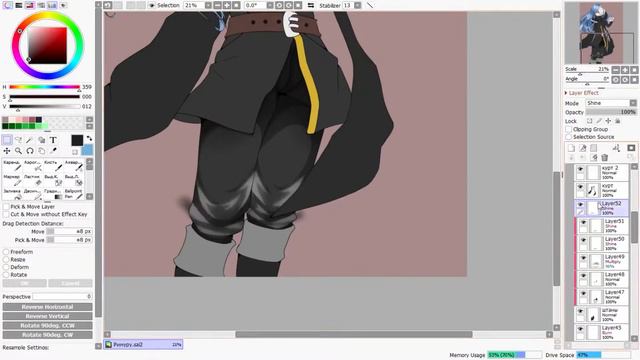Expand the Layer Effect section
Image resolution: width=640 pixels, height=360 pixels.
pyautogui.click(x=566, y=93)
